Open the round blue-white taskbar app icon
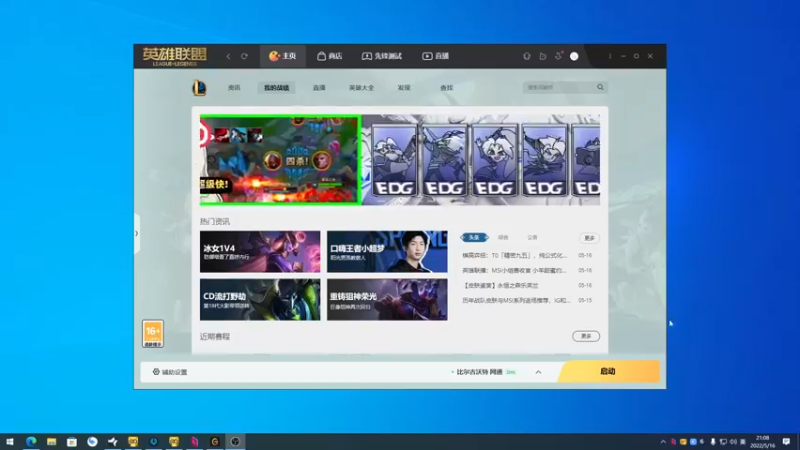The height and width of the screenshot is (450, 800). click(x=92, y=441)
